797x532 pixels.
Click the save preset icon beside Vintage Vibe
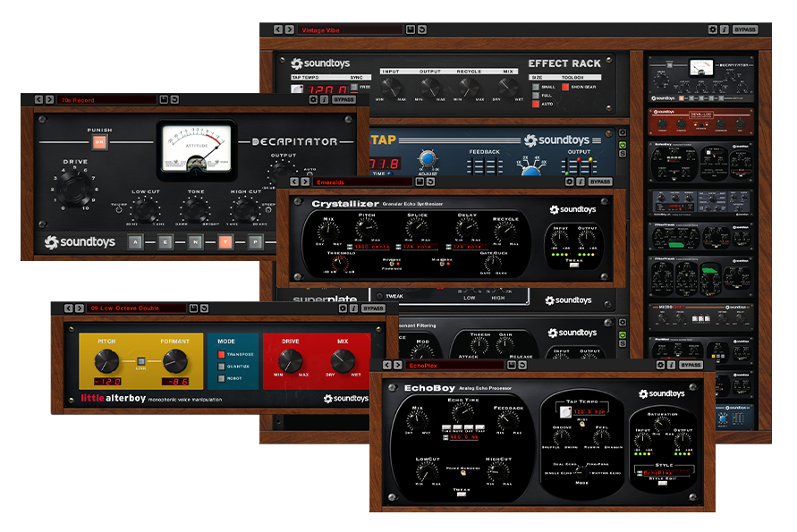tap(411, 30)
